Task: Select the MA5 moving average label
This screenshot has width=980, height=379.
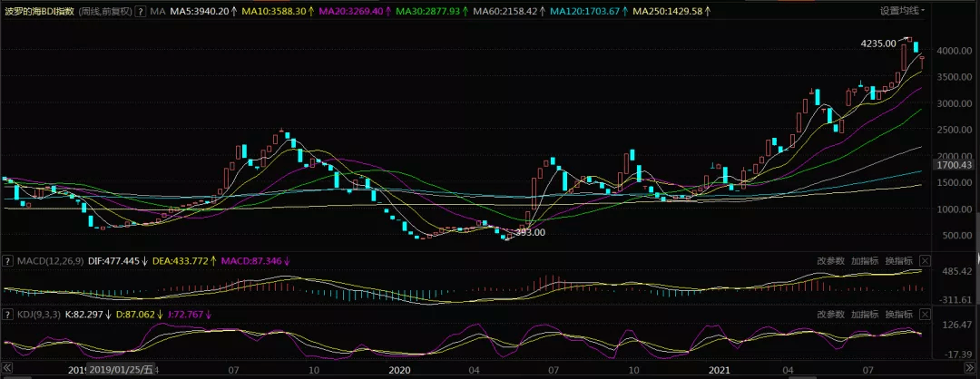Action: click(202, 11)
